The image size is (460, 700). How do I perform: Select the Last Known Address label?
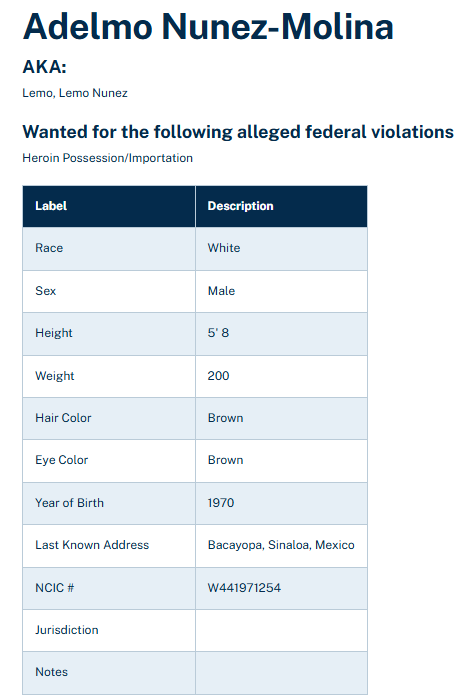pyautogui.click(x=92, y=545)
